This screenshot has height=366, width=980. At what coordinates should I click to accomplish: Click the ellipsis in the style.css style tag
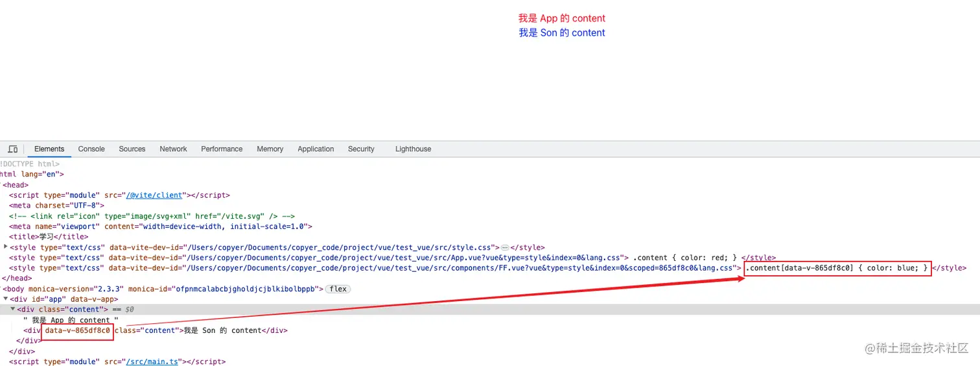pyautogui.click(x=505, y=247)
